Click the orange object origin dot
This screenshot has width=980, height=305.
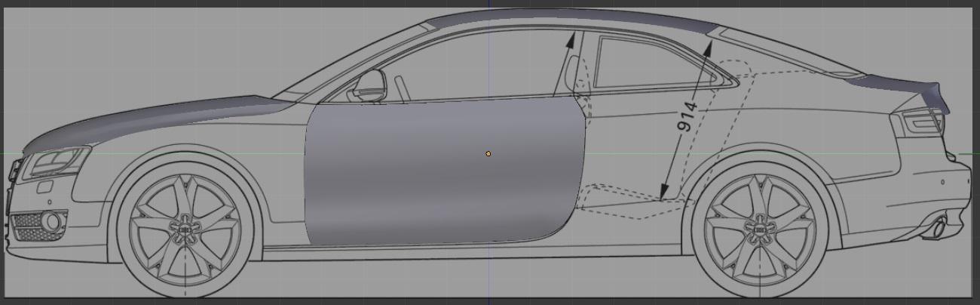[488, 154]
